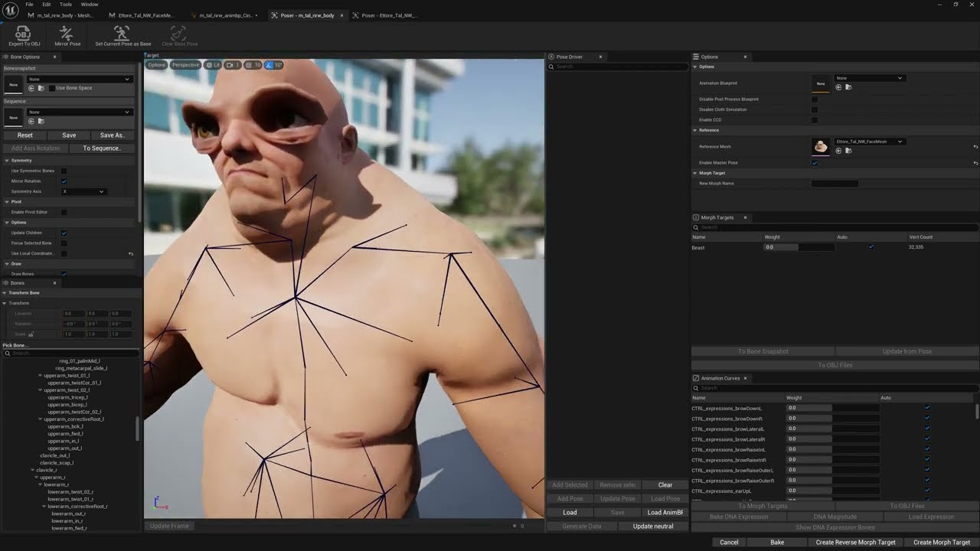Use selected asset for Sequence arrow icon
Screen dimensions: 980x551
31,121
